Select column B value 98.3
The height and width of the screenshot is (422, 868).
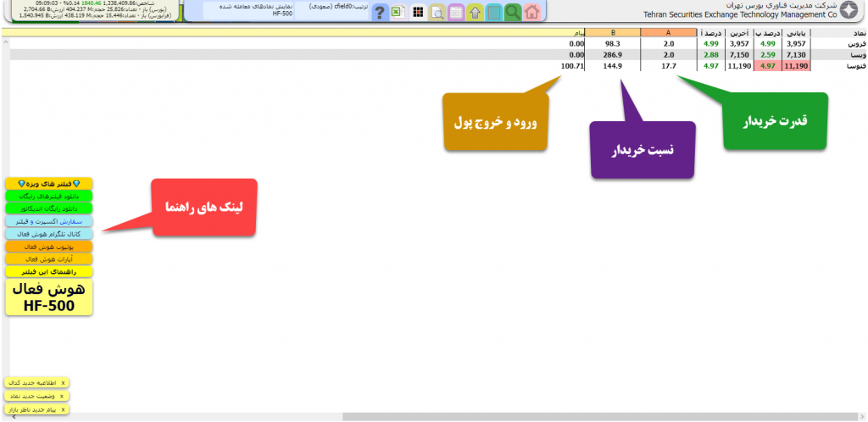[x=613, y=43]
